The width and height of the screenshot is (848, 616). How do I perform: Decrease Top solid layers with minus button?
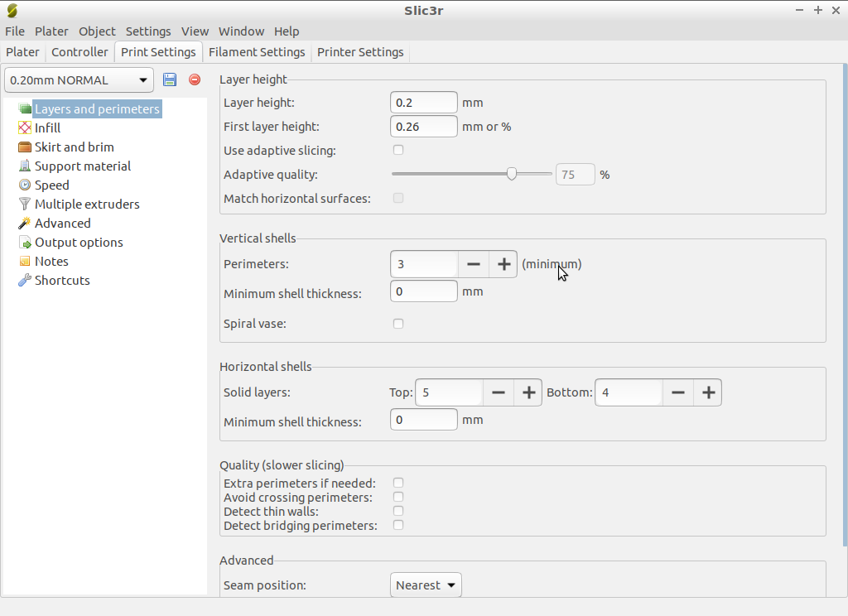click(x=498, y=392)
